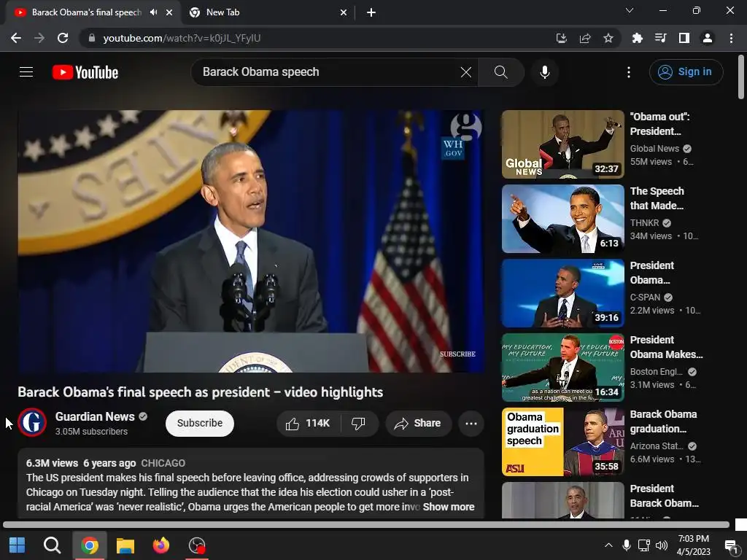Close the New Tab tab

(344, 13)
